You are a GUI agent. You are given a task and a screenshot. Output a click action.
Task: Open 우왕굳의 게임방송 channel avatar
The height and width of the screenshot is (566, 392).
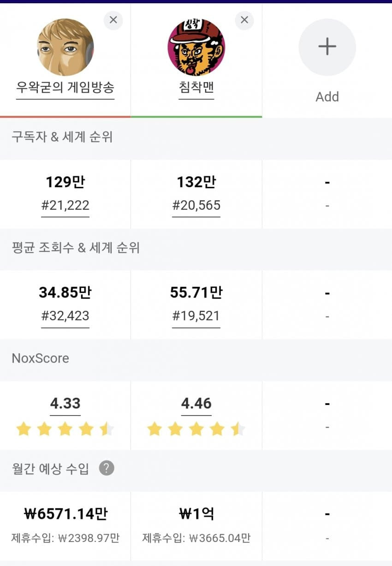click(65, 47)
